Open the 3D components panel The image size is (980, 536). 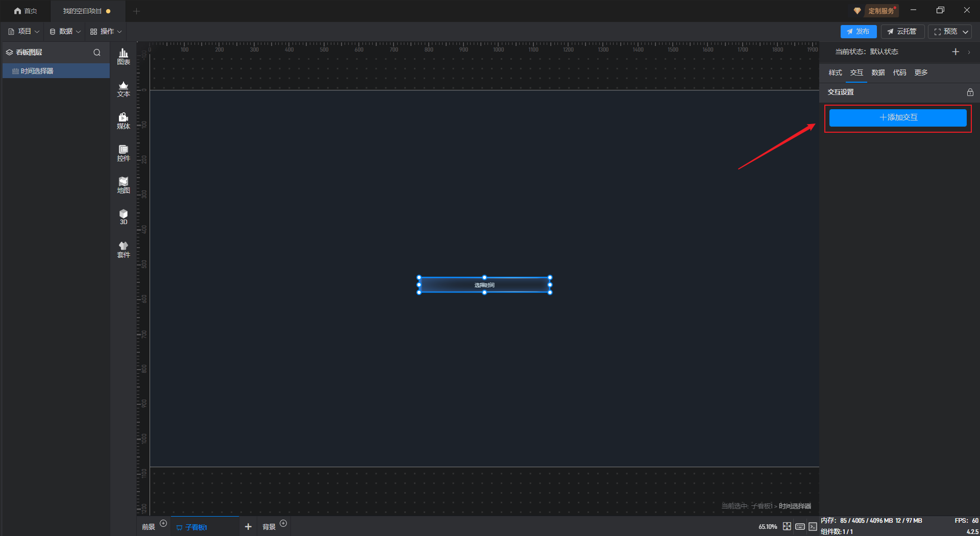124,217
